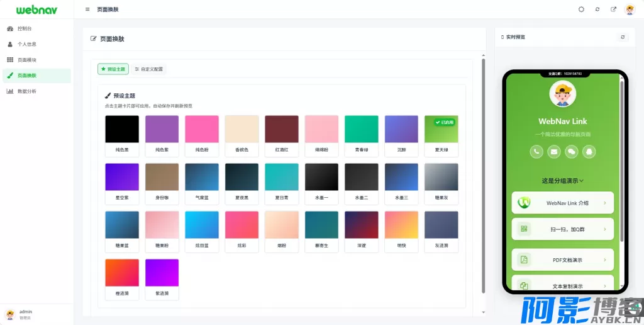
Task: Refresh the 实时预览 preview panel
Action: click(x=623, y=37)
